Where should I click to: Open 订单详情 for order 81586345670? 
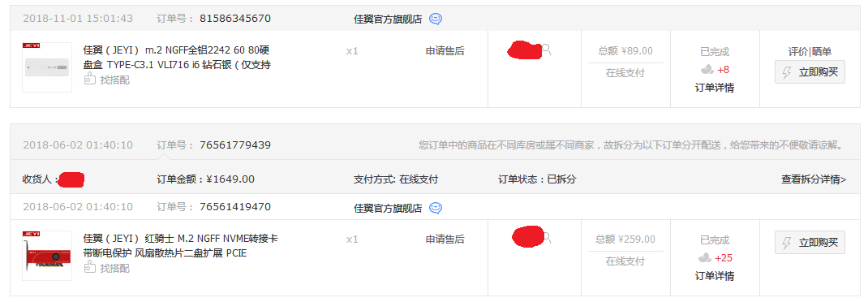pos(715,88)
